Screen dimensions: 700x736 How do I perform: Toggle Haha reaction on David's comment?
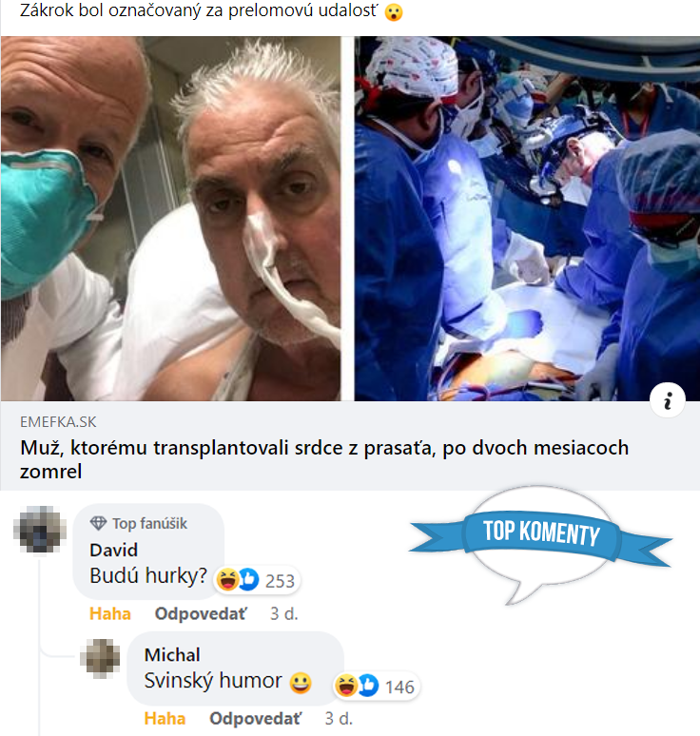[110, 613]
